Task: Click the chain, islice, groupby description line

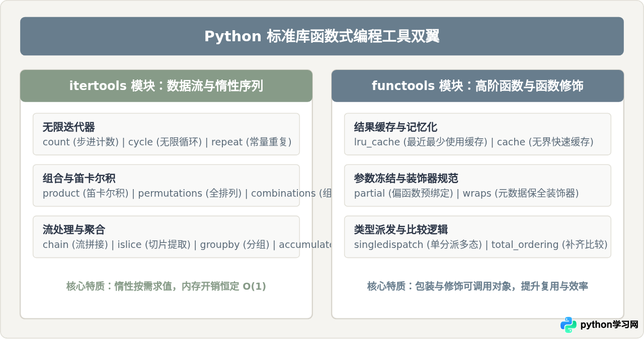Action: 187,245
